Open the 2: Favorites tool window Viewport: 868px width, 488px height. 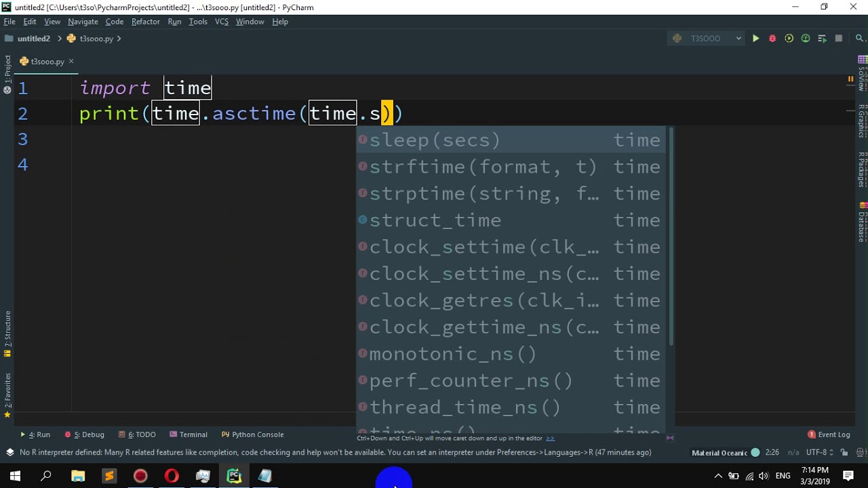click(x=7, y=395)
